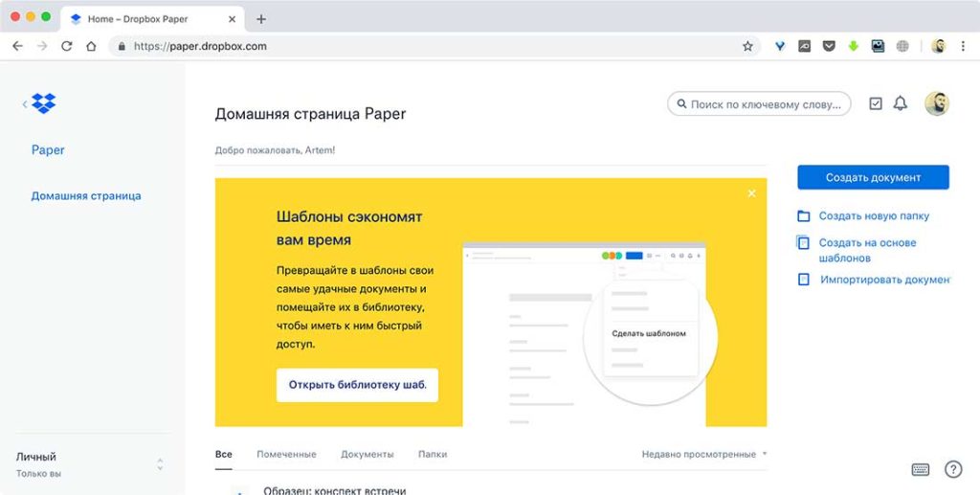
Task: Click Импортировать документ link
Action: click(885, 280)
